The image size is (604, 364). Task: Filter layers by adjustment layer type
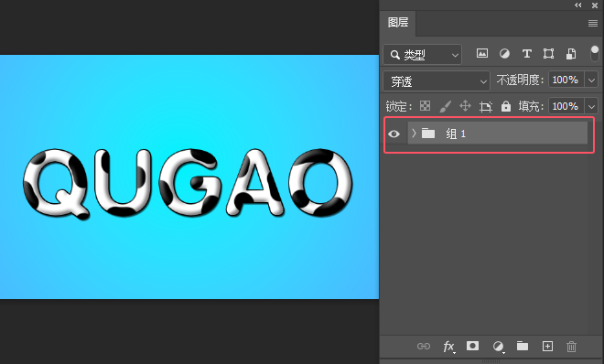tap(504, 53)
